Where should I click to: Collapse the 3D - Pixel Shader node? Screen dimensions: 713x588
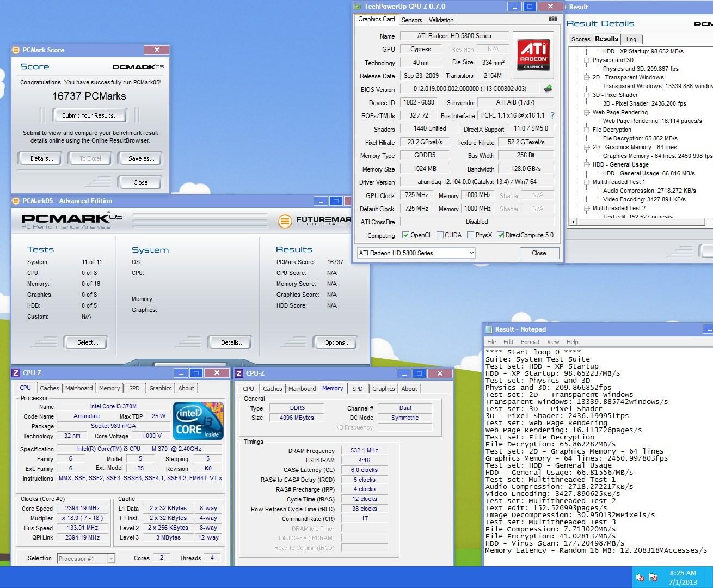[587, 95]
